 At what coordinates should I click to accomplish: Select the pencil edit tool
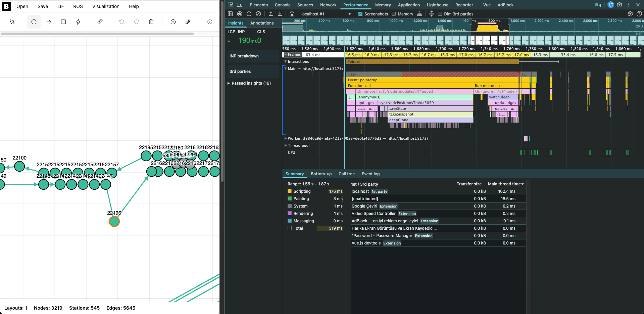tap(188, 21)
